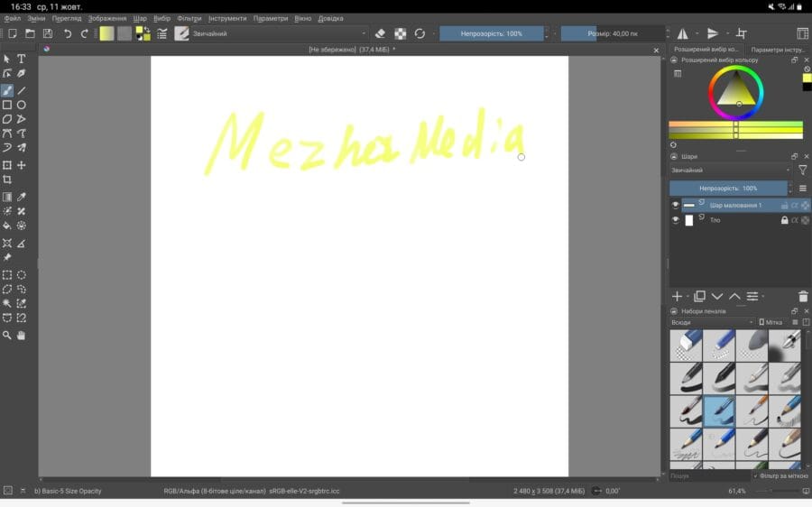This screenshot has width=812, height=507.
Task: Toggle lock on Шар малювання 1 layer
Action: coord(785,206)
